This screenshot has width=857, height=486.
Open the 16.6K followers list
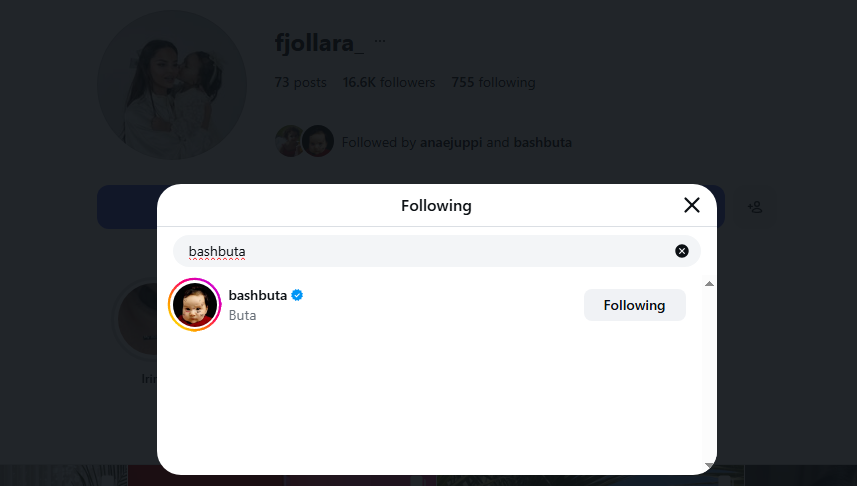389,83
